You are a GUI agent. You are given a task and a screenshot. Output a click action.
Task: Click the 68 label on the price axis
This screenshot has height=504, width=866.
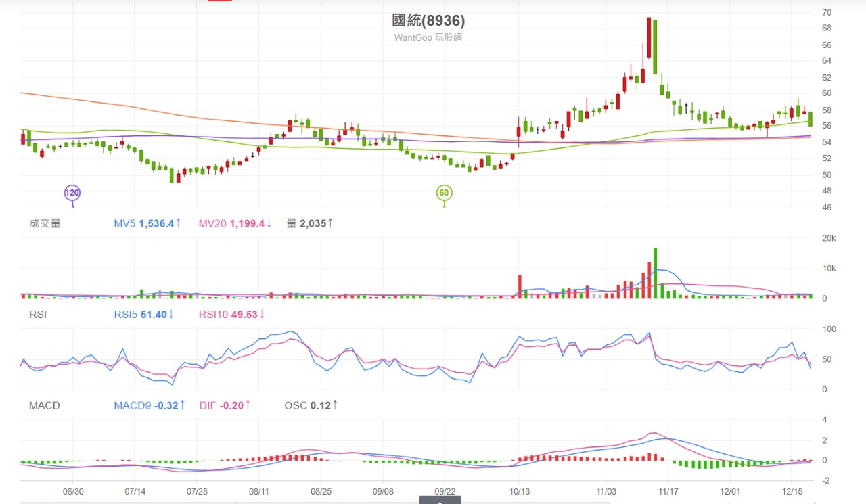coord(827,28)
